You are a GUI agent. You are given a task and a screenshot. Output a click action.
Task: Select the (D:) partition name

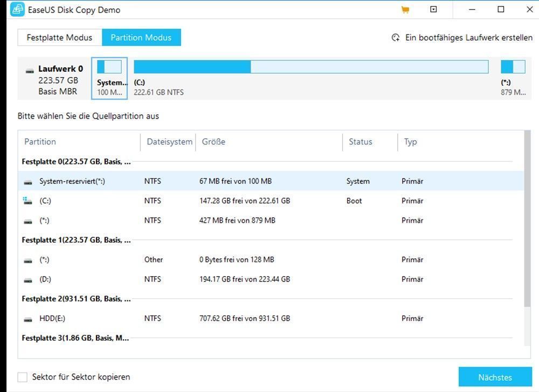[x=45, y=279]
